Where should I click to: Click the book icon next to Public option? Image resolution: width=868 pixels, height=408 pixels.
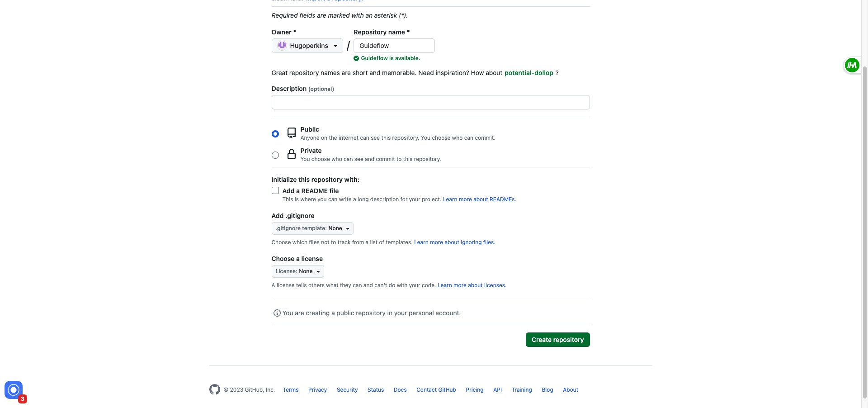(x=292, y=133)
